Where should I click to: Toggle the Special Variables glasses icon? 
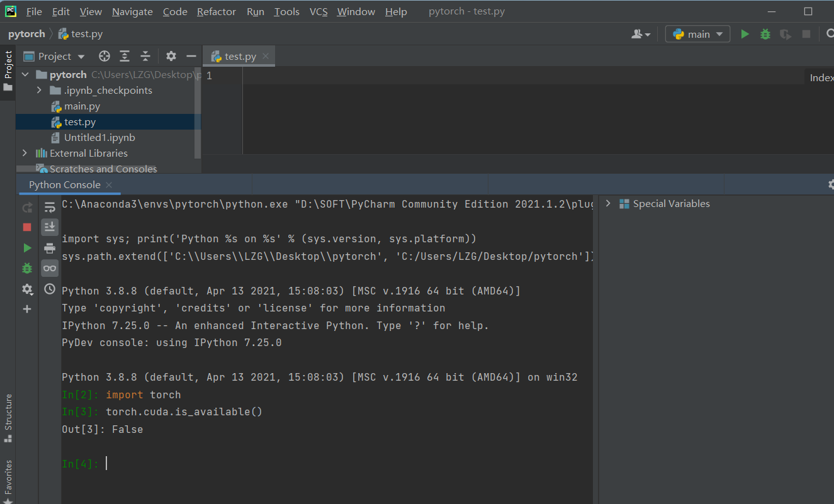click(x=49, y=268)
